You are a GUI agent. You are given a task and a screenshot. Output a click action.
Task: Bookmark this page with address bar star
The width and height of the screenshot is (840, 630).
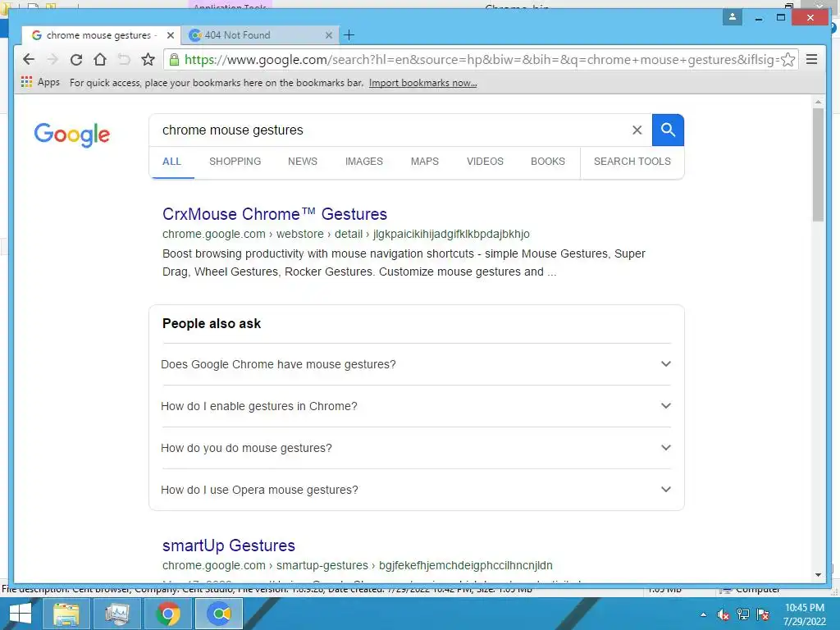click(x=787, y=59)
